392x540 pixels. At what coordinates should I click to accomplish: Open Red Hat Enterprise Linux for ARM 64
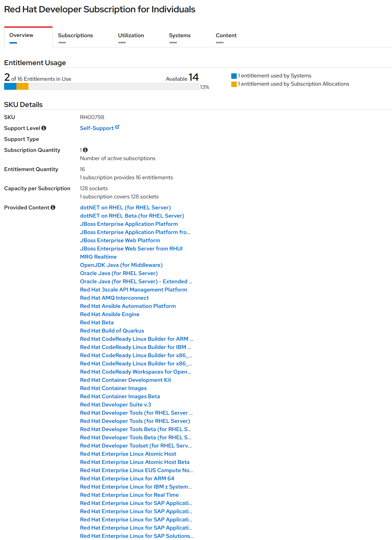(x=127, y=478)
